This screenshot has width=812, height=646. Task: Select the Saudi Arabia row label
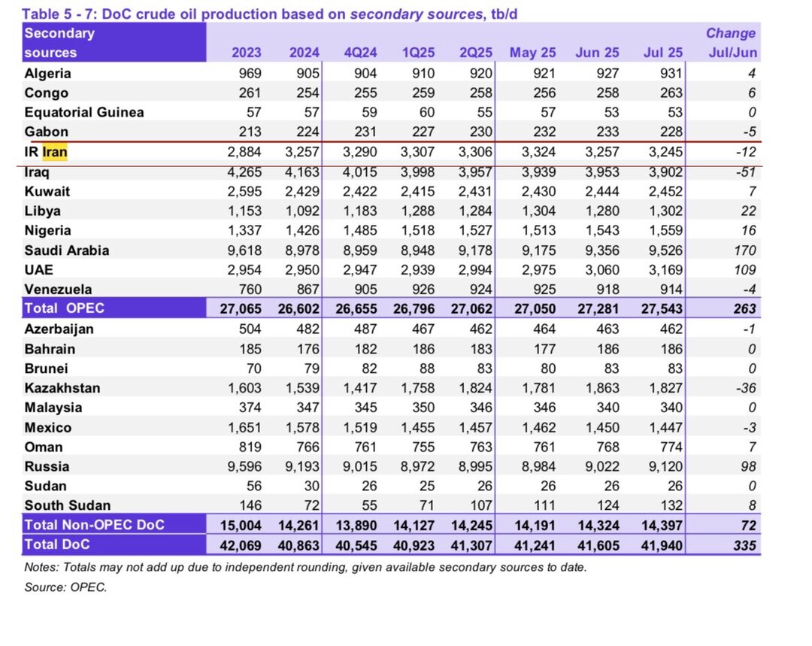click(x=67, y=250)
